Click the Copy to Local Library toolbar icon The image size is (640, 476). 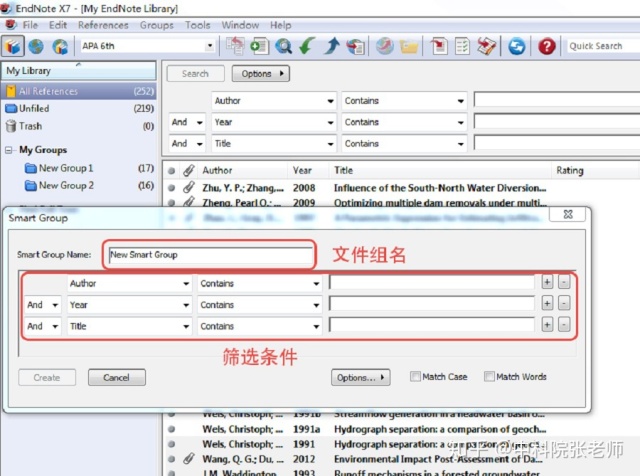click(235, 46)
